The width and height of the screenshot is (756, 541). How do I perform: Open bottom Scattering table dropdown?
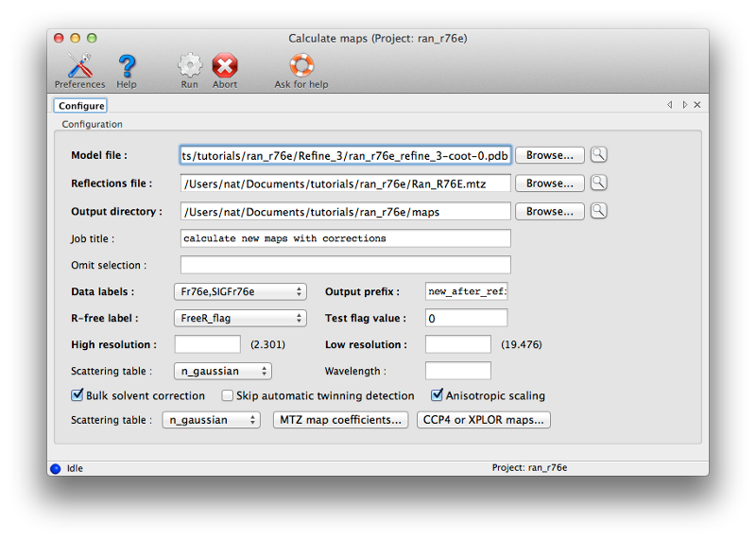[211, 420]
